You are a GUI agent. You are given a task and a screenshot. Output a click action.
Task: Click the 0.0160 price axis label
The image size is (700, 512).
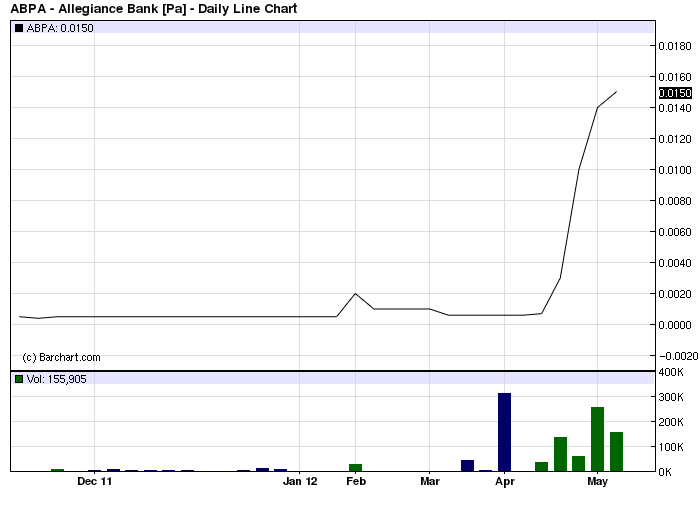point(675,77)
